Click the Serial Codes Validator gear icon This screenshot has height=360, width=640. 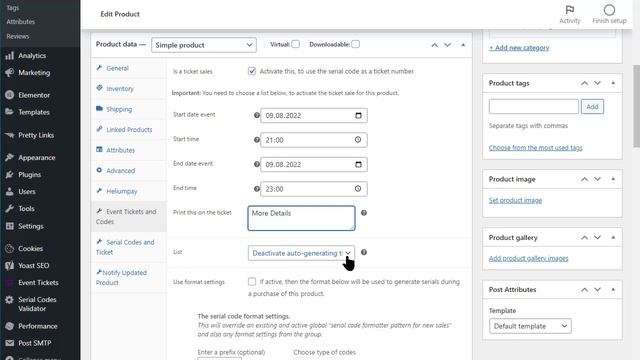pyautogui.click(x=9, y=300)
